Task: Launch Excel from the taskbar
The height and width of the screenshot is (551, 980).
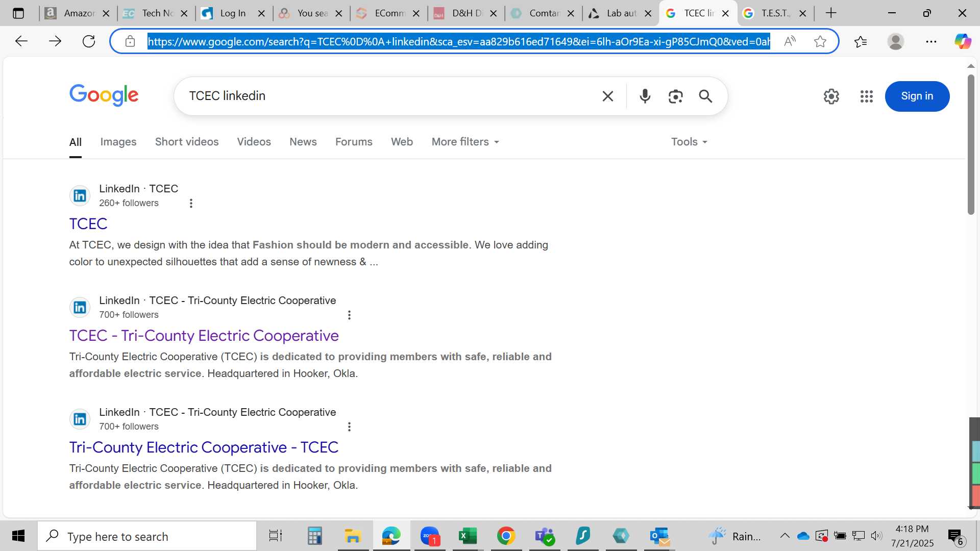Action: pos(468,536)
